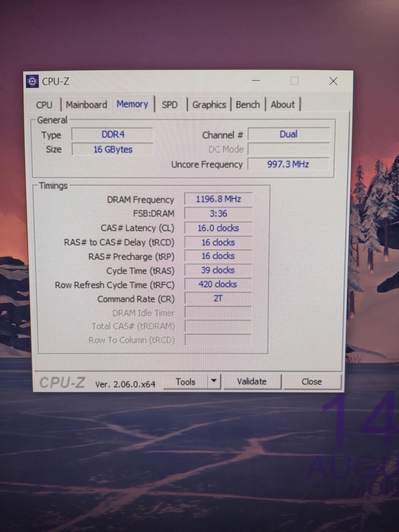This screenshot has height=532, width=399.
Task: Select the Memory tab
Action: (x=132, y=104)
